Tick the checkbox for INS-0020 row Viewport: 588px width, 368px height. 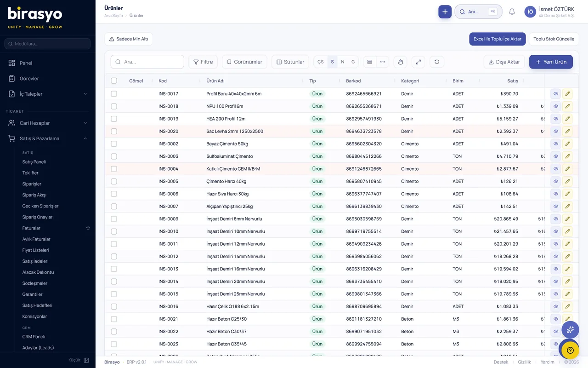click(x=114, y=132)
